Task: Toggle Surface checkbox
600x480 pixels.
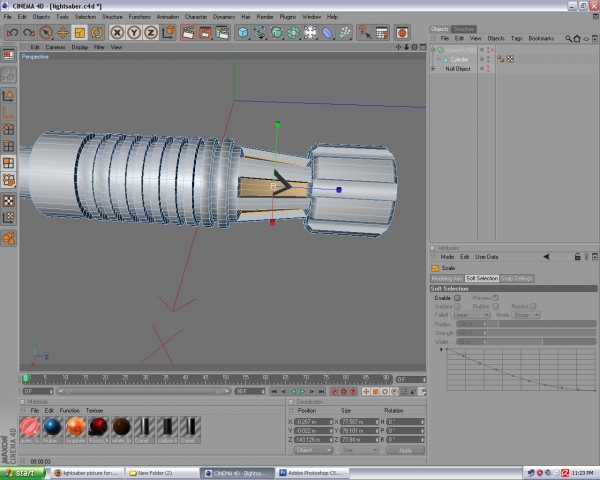Action: [457, 306]
